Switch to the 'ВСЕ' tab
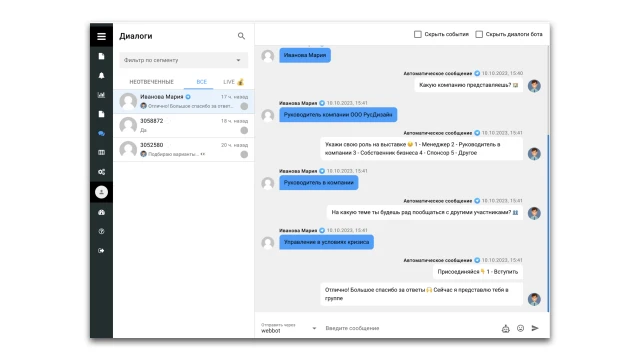The image size is (640, 360). [x=202, y=82]
